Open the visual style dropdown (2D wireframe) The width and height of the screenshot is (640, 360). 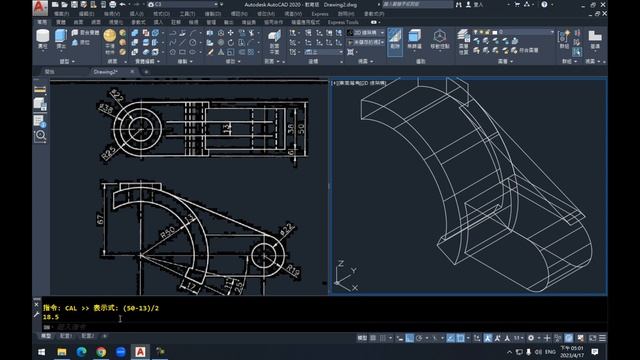[x=365, y=33]
